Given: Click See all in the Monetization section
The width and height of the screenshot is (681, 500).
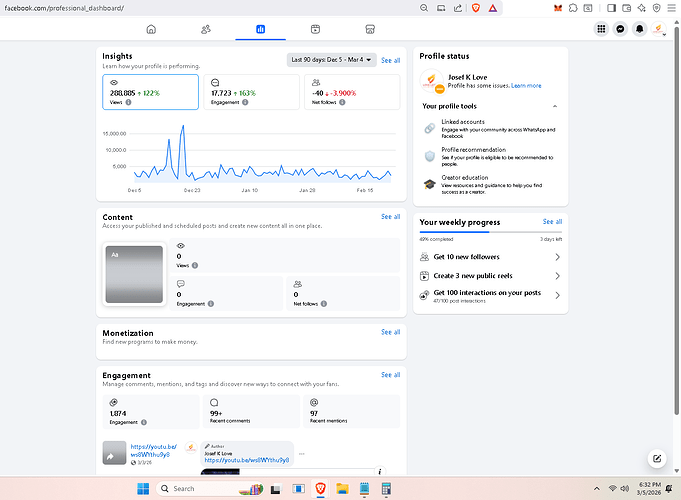Looking at the screenshot, I should tap(390, 332).
